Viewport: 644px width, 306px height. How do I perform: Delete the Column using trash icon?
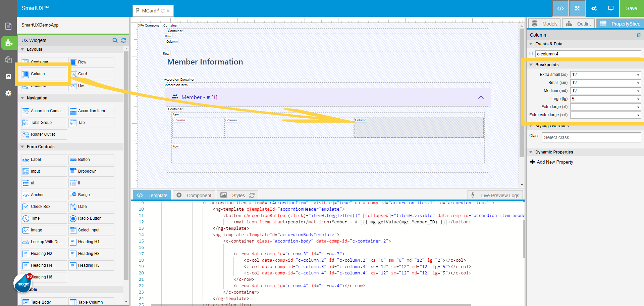(638, 35)
